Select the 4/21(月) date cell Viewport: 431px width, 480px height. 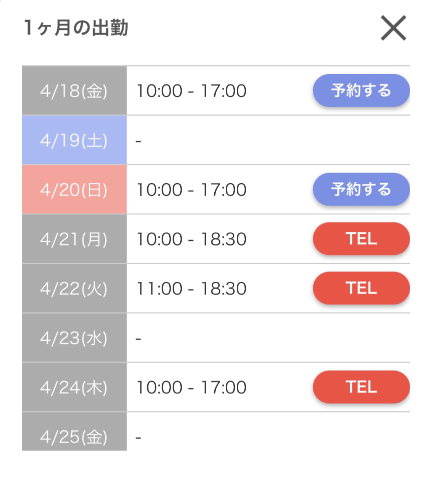(x=74, y=239)
